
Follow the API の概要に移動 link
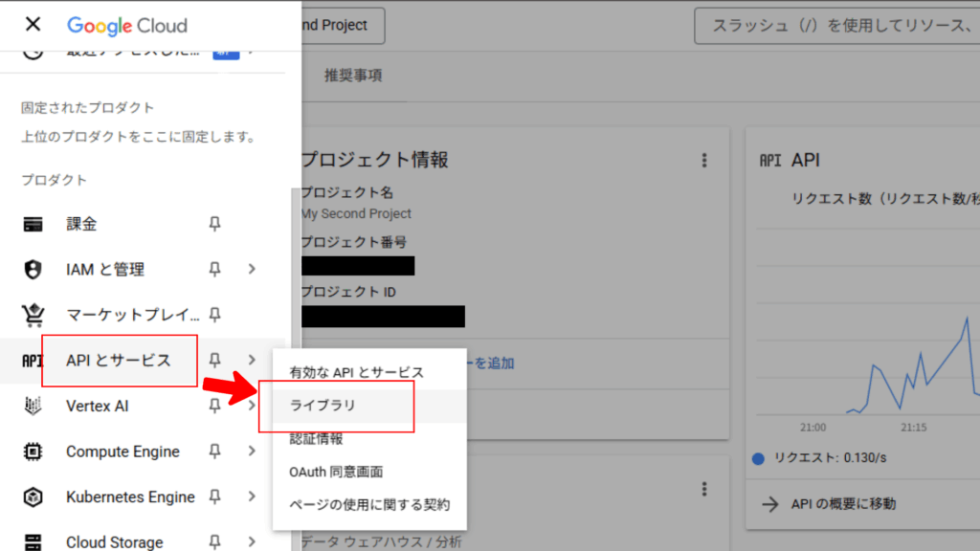pos(844,504)
